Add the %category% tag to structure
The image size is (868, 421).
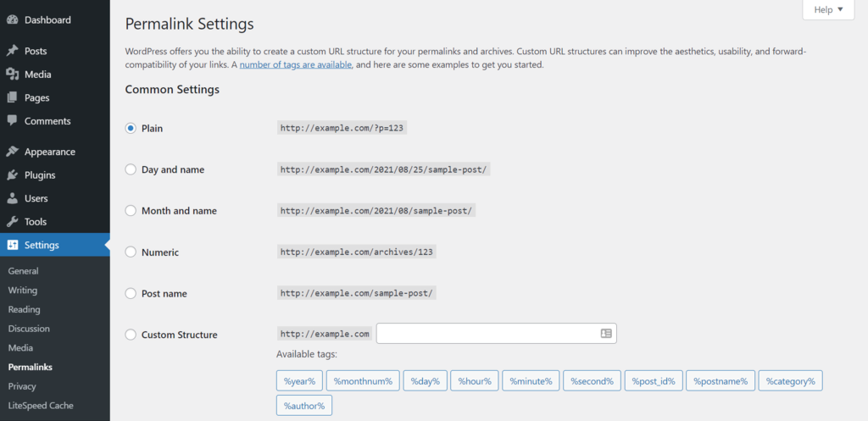790,381
